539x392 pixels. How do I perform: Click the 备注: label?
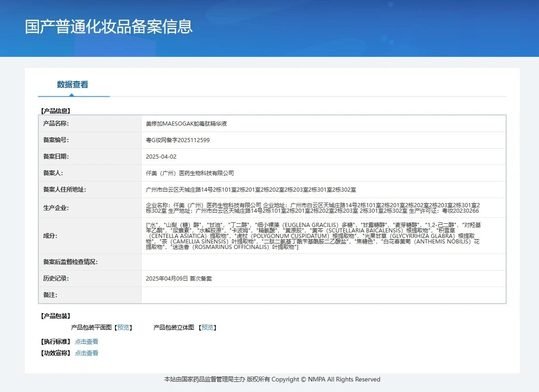(50, 295)
